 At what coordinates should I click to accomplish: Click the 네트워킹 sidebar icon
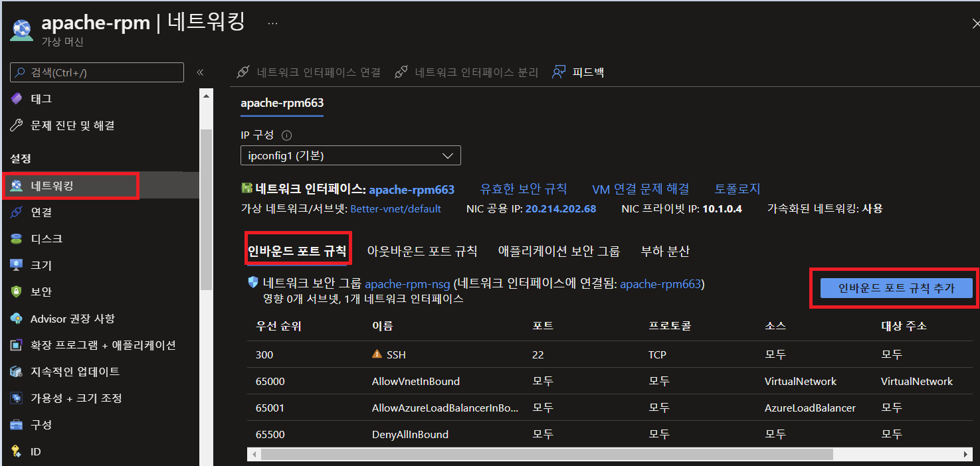coord(17,186)
